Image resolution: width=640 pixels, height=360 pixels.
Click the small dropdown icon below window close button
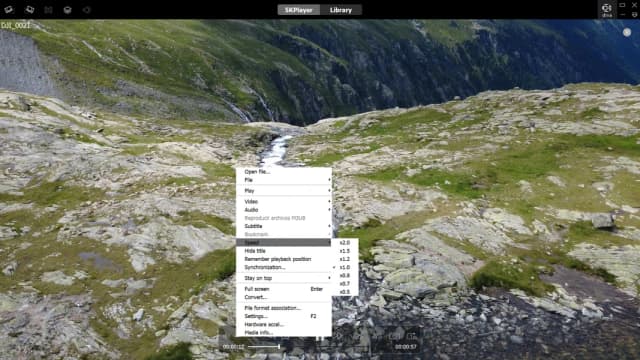634,15
